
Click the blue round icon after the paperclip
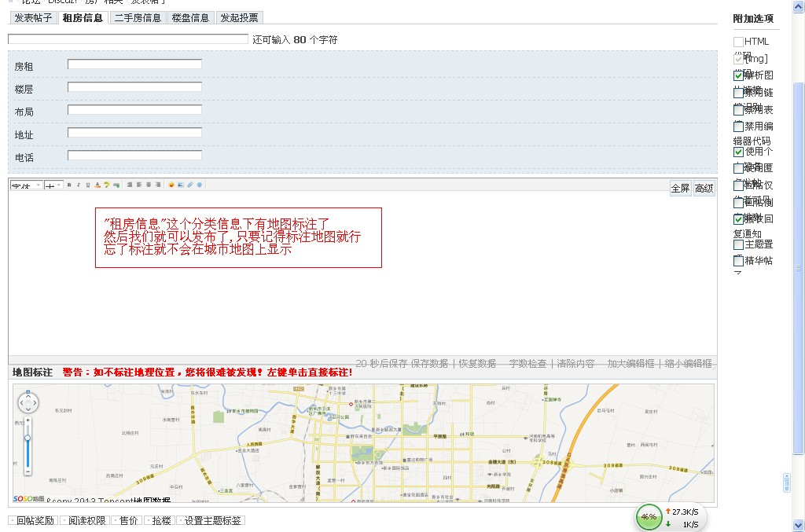[x=200, y=185]
